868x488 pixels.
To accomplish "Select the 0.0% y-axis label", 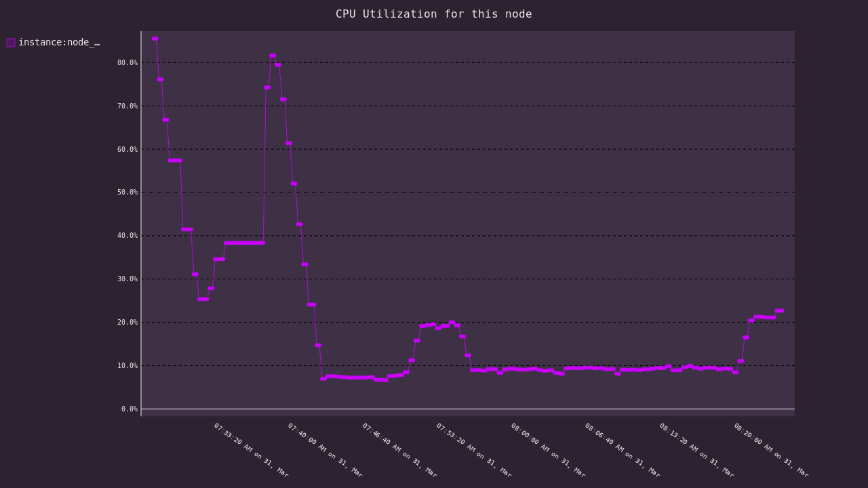I will pyautogui.click(x=130, y=409).
